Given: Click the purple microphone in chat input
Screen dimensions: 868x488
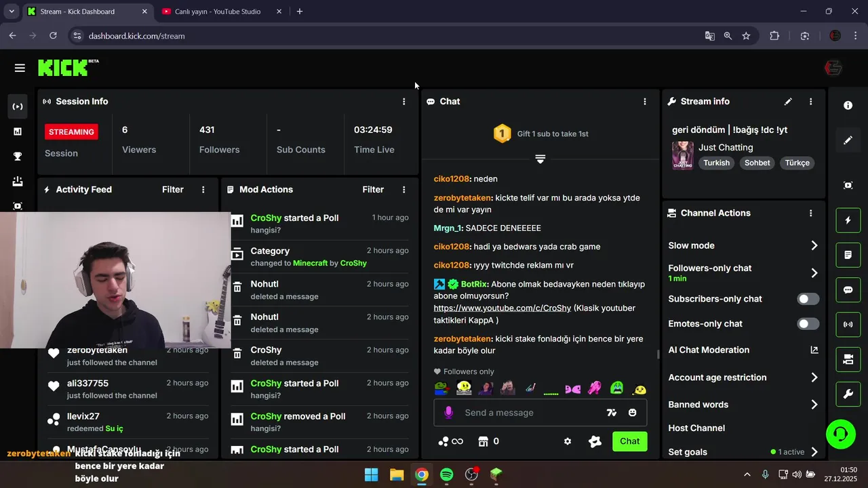Looking at the screenshot, I should click(x=448, y=413).
